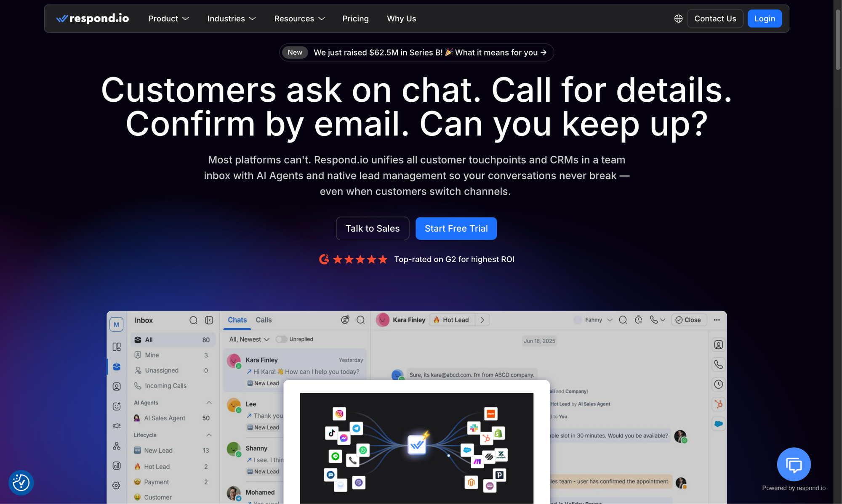Click the clock icon in right sidebar

click(718, 384)
